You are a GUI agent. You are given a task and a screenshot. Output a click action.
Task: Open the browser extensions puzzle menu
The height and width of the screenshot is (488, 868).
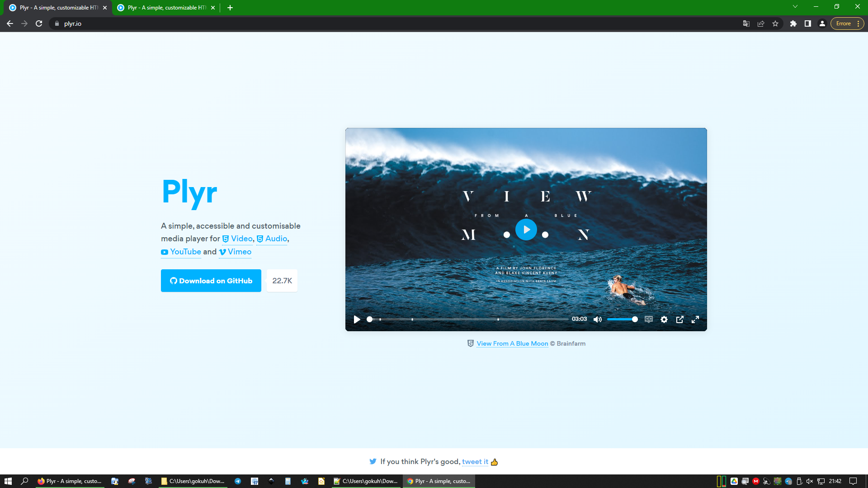793,23
